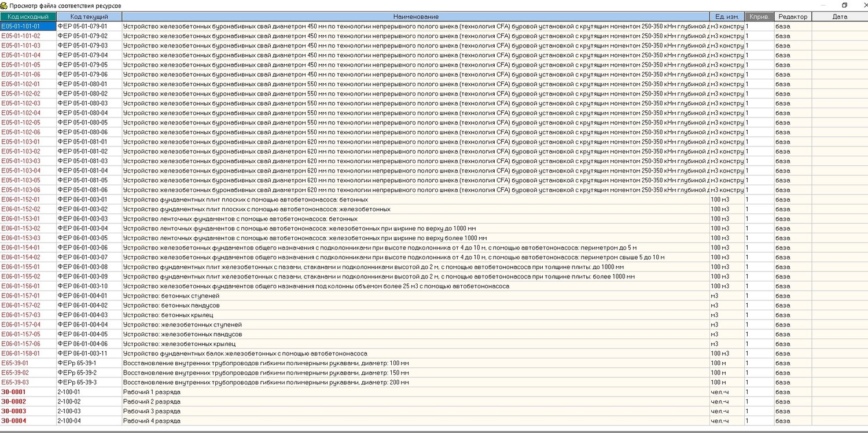Select name ending 'рукавами, диаметр: 200 мм'
Screen dimensions: 868x433
coord(415,382)
